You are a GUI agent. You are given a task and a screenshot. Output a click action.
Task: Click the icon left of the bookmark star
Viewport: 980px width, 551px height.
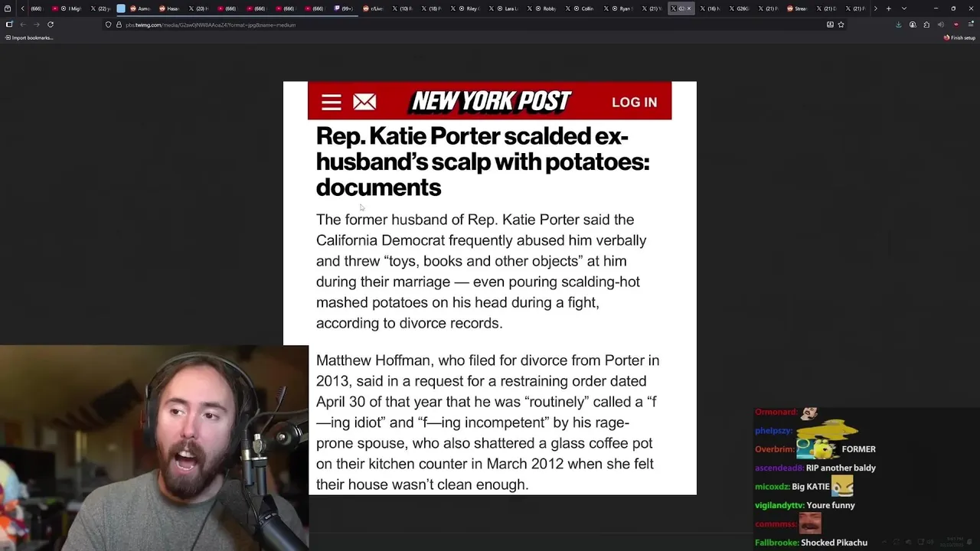point(830,24)
